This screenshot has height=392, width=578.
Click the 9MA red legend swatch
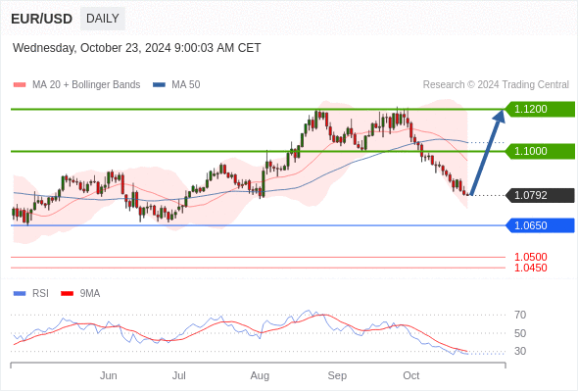(x=67, y=294)
